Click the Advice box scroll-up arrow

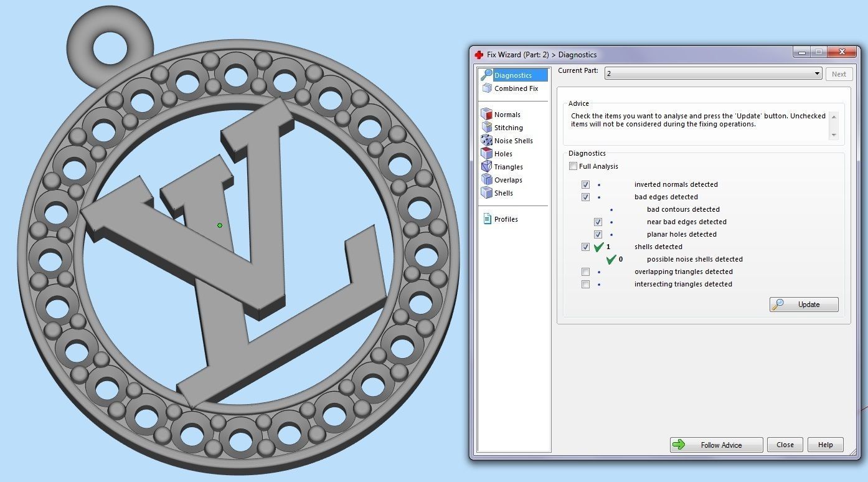click(834, 116)
